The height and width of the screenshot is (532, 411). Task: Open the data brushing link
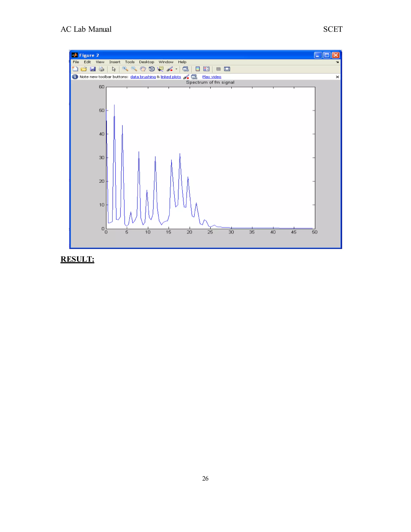pos(143,77)
